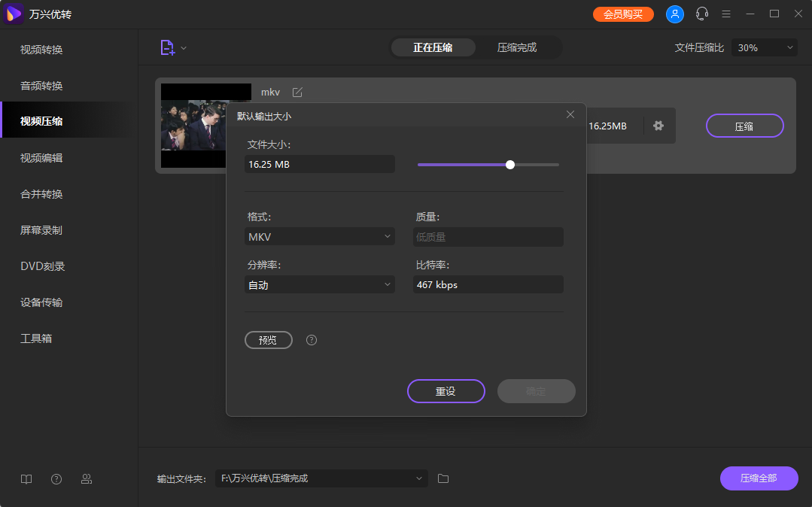Switch to the 压缩完成 tab

(x=519, y=47)
